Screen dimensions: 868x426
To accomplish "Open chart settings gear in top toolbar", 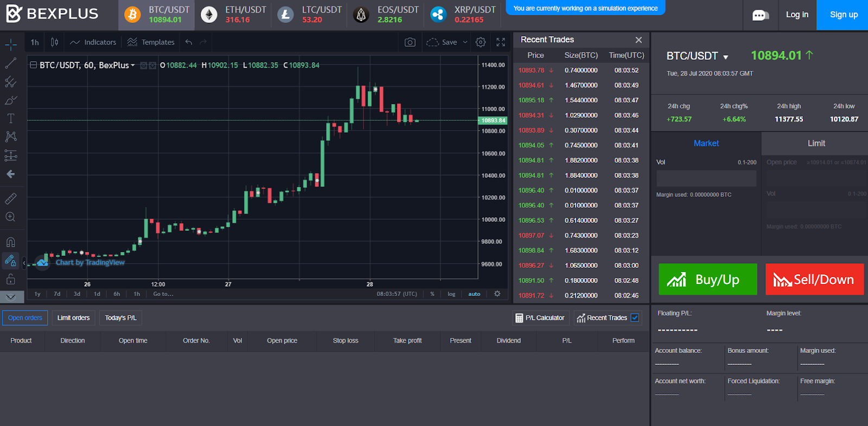I will (481, 42).
